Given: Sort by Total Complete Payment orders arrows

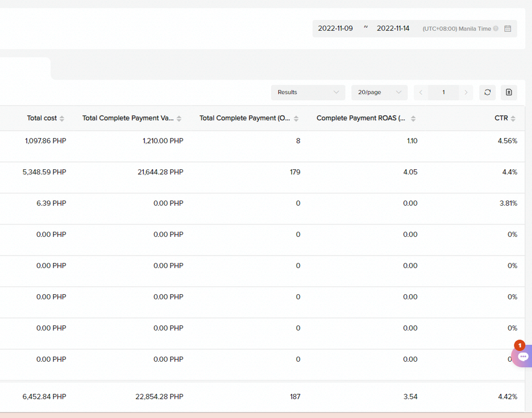Looking at the screenshot, I should pos(296,118).
